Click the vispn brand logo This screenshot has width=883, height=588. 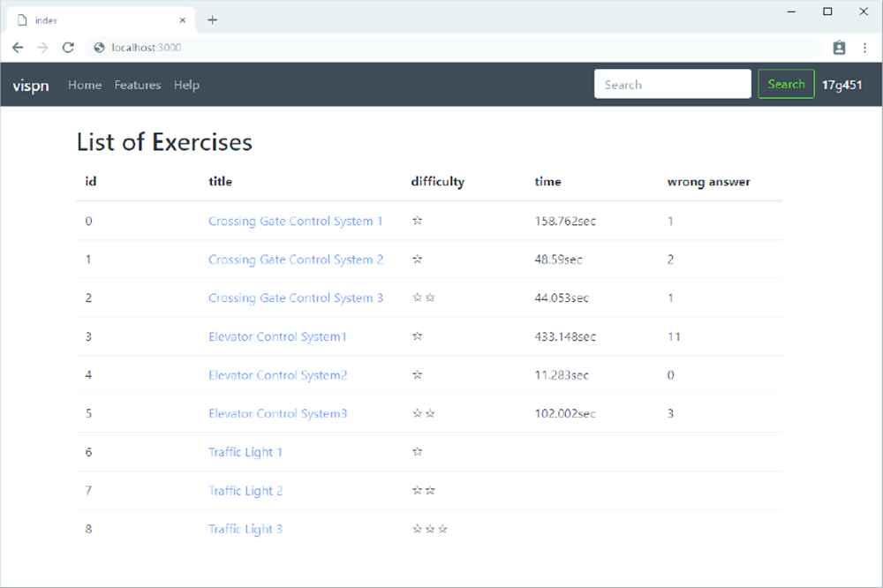click(30, 86)
